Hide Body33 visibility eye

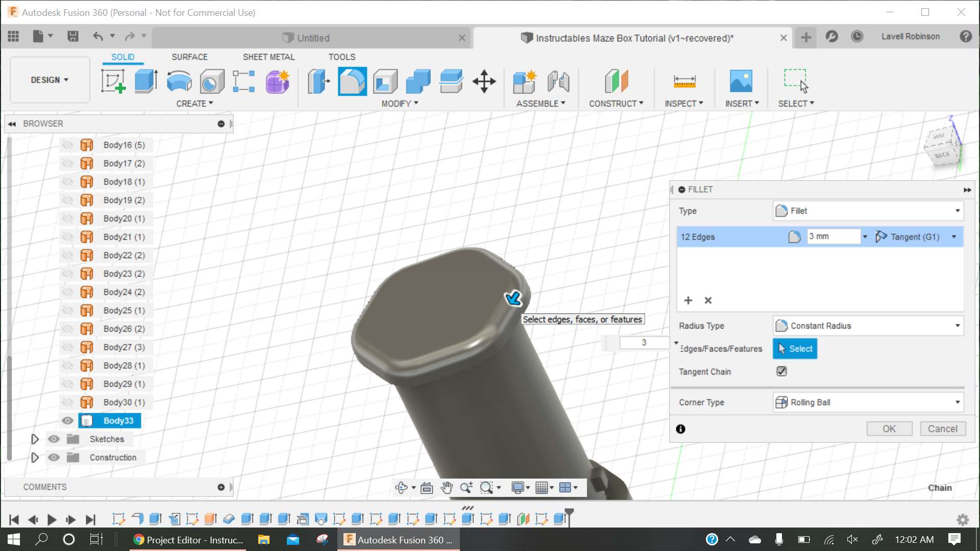pyautogui.click(x=67, y=421)
